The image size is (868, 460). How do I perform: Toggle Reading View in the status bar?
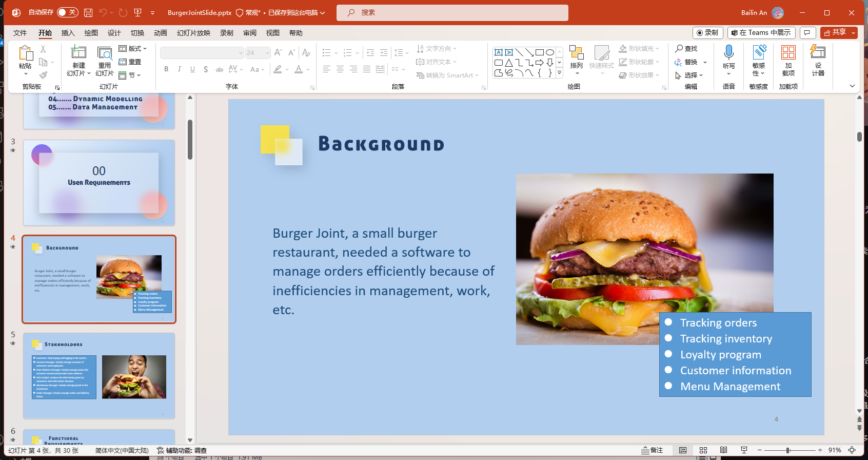pyautogui.click(x=723, y=450)
